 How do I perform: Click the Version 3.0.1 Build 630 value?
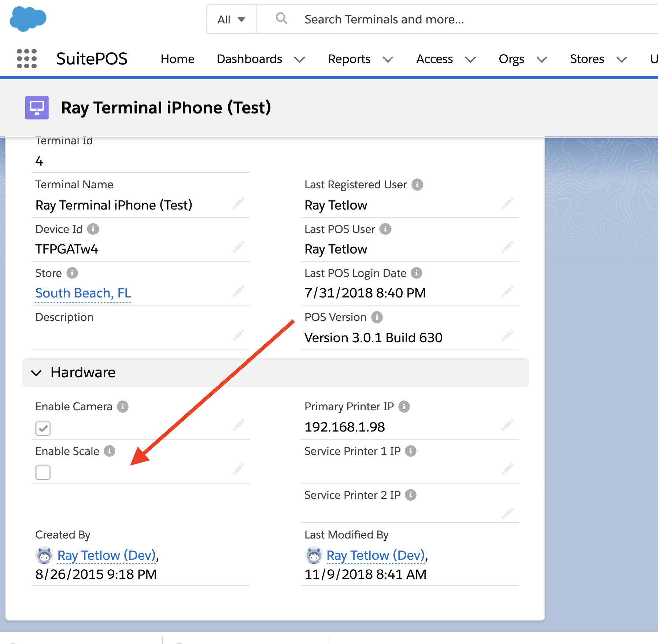pos(374,337)
